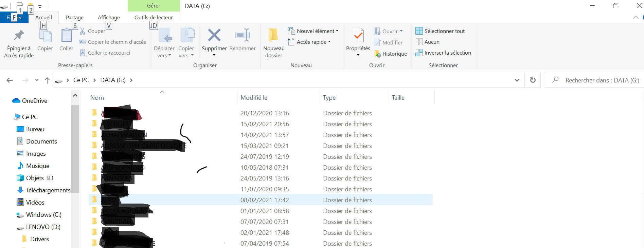The height and width of the screenshot is (248, 644).
Task: Open the Historique icon
Action: pyautogui.click(x=377, y=54)
